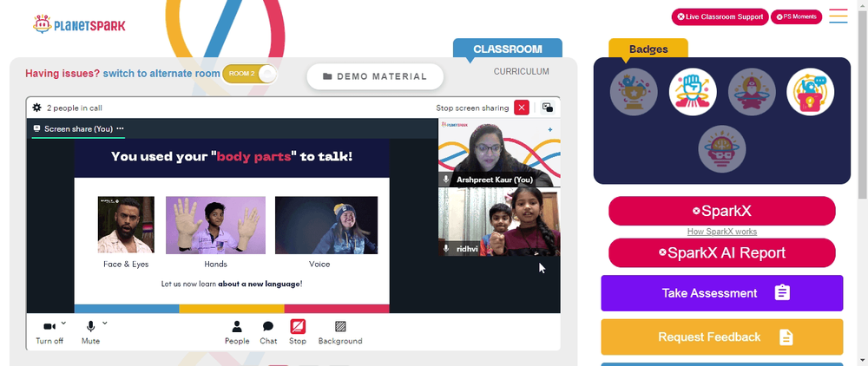Click the Hands image in slide

click(215, 225)
